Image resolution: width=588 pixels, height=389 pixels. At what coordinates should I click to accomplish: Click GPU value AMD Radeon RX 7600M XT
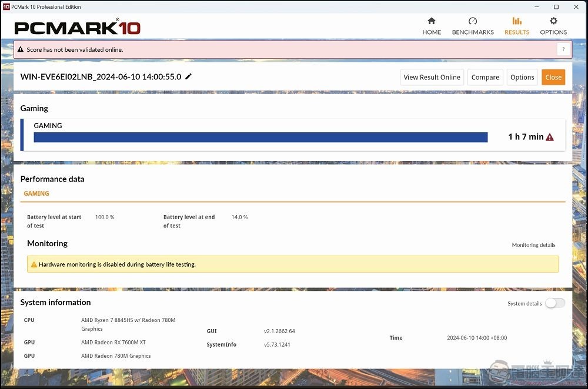coord(113,343)
